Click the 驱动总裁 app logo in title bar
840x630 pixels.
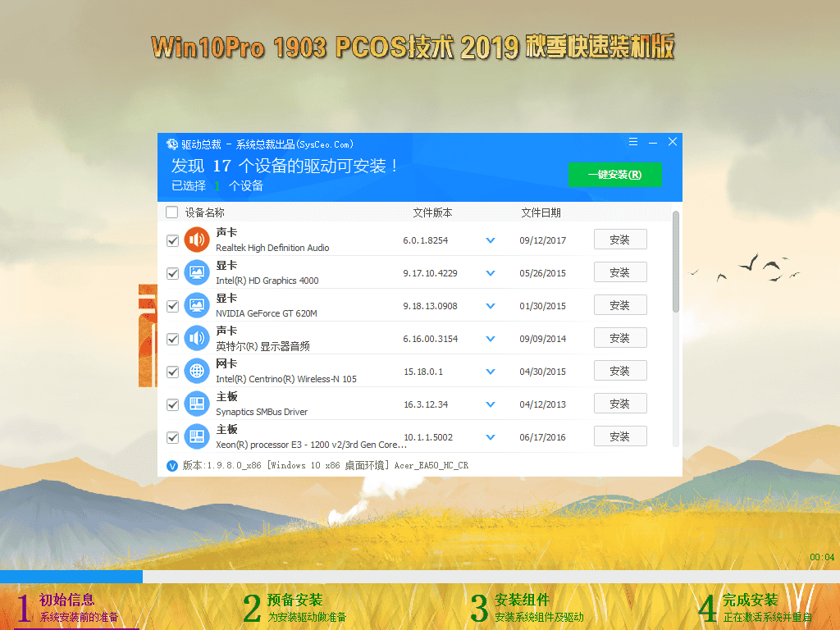point(172,144)
